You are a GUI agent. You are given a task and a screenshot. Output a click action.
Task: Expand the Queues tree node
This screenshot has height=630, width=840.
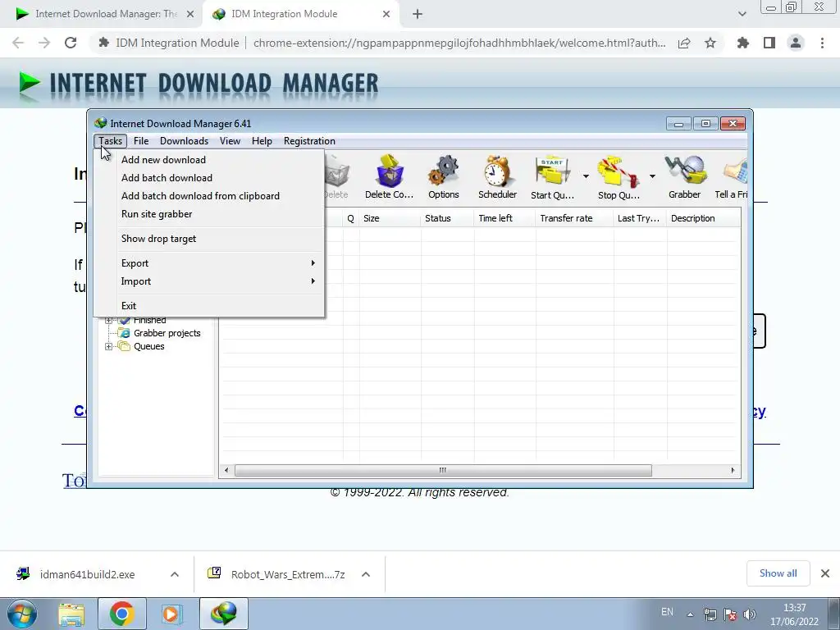pyautogui.click(x=109, y=347)
